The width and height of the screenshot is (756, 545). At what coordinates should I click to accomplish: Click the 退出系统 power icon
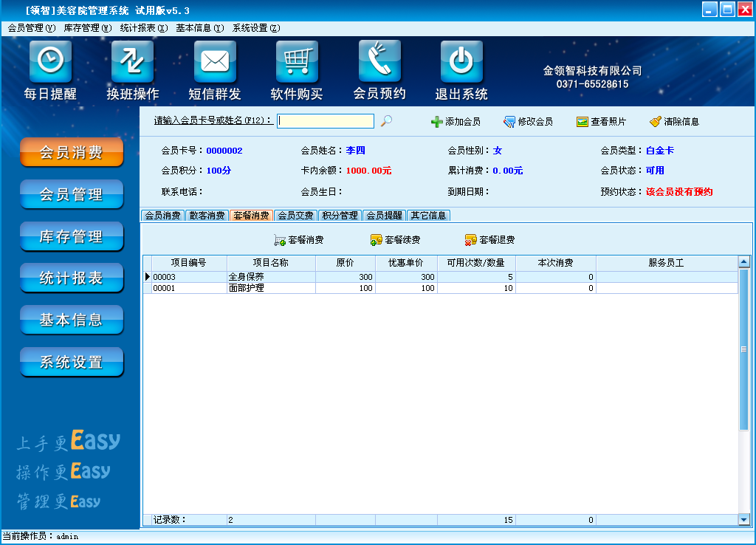(461, 62)
